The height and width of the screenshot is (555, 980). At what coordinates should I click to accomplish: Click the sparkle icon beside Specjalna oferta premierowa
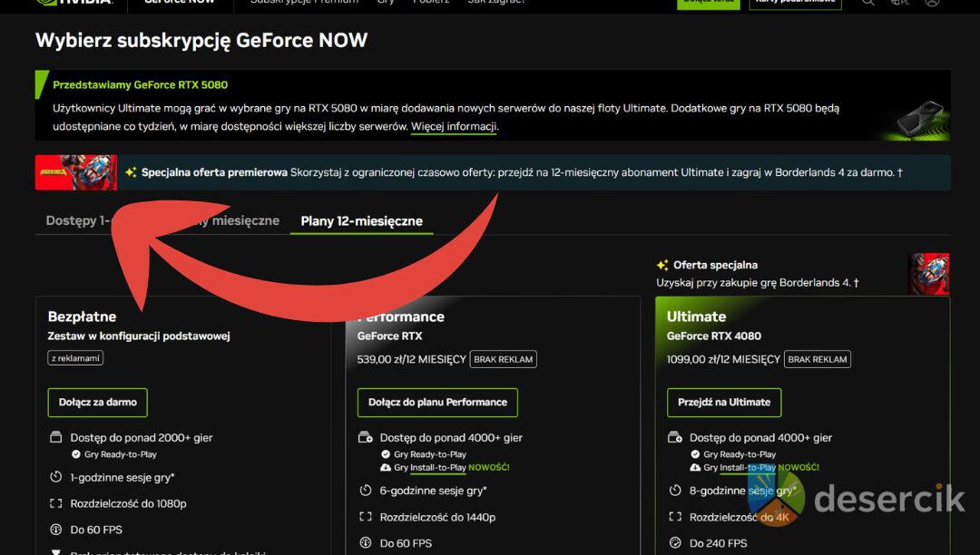click(132, 172)
